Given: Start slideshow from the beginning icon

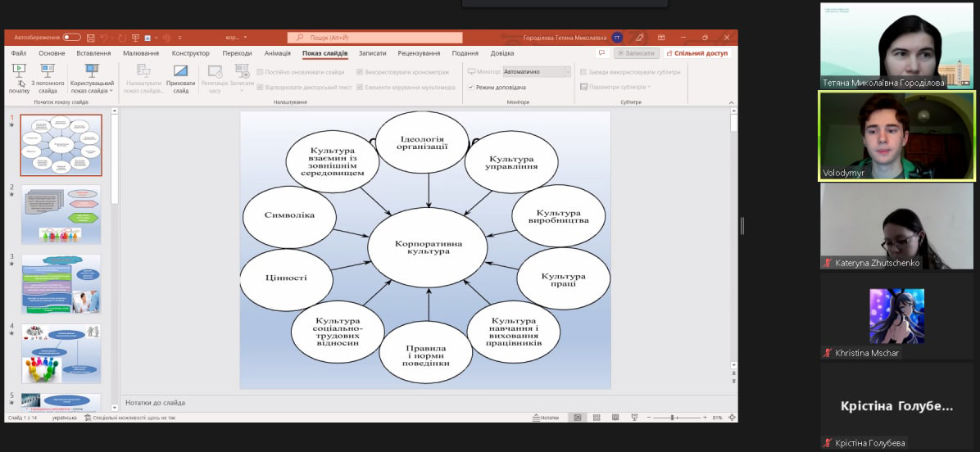Looking at the screenshot, I should click(x=19, y=72).
